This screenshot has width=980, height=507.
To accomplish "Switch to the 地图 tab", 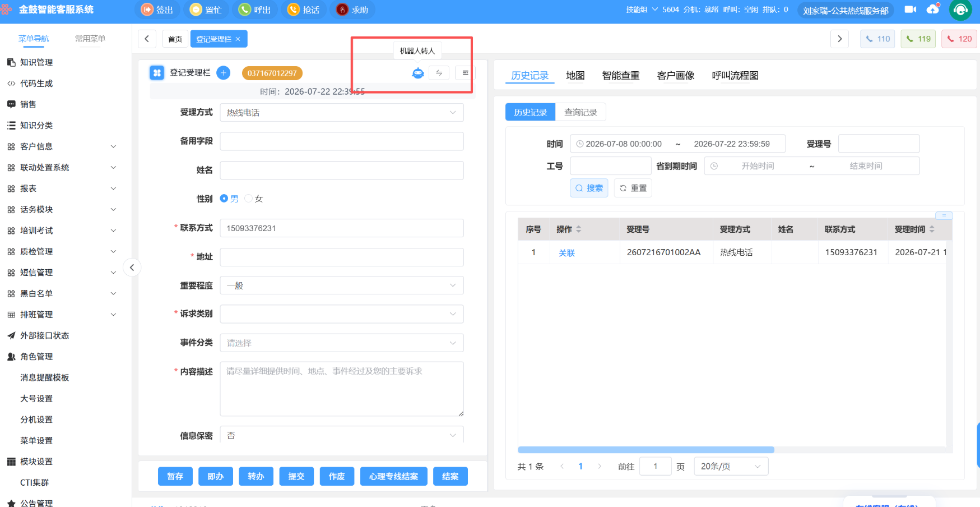I will coord(575,76).
